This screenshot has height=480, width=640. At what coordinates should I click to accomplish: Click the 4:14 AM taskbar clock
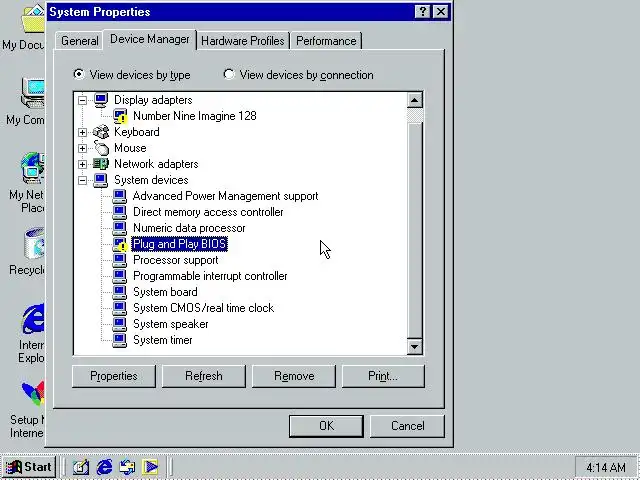pos(606,467)
